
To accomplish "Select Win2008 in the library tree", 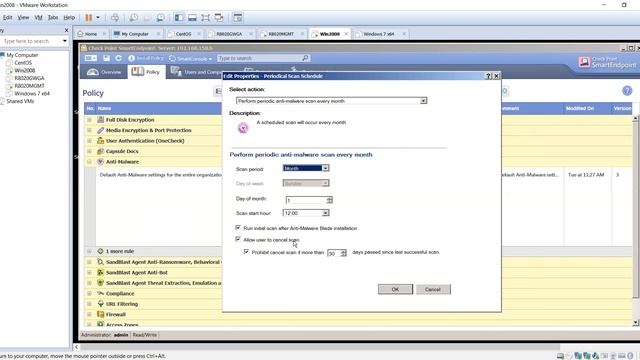I will (24, 70).
